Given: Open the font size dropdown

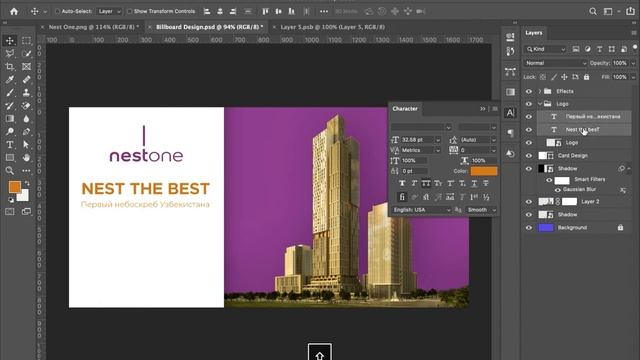Looking at the screenshot, I should (438, 140).
